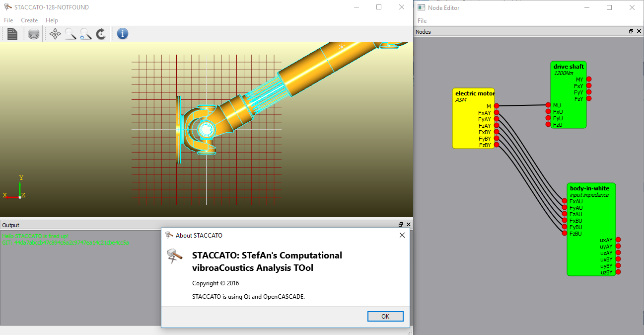
Task: Click the MY output port on drive shaft
Action: pos(589,79)
